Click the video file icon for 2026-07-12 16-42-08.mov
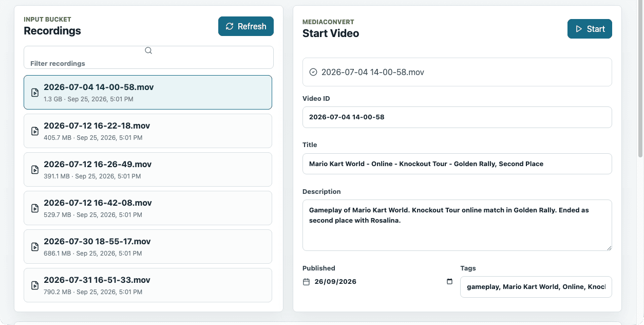Viewport: 644px width, 325px height. point(35,208)
